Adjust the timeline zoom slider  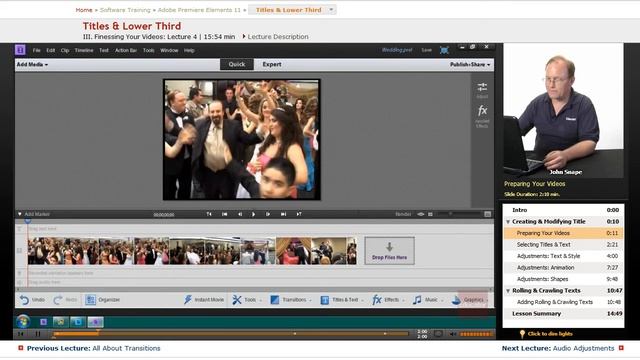(458, 214)
